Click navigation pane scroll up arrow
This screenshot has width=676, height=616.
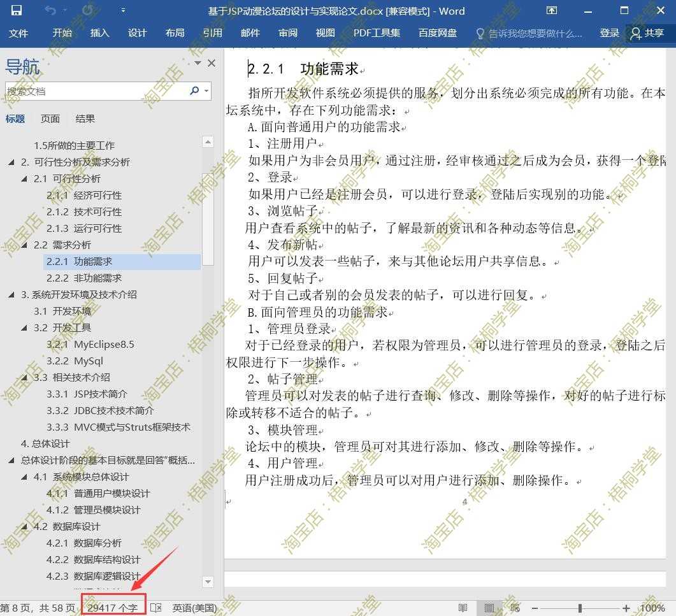point(208,142)
